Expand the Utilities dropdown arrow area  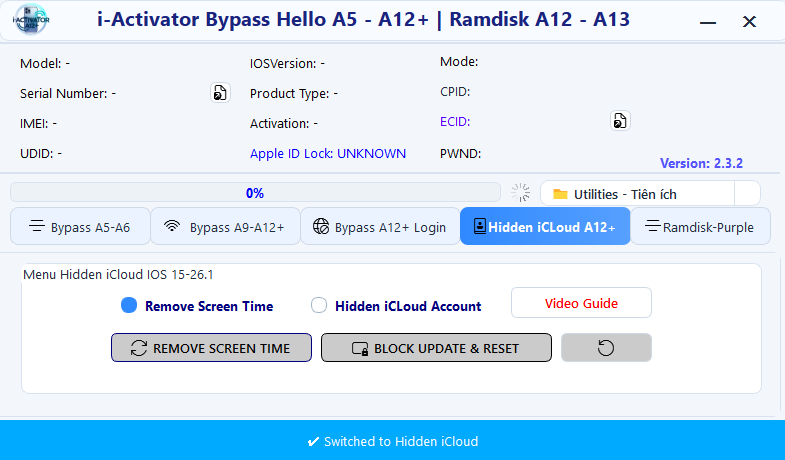747,193
